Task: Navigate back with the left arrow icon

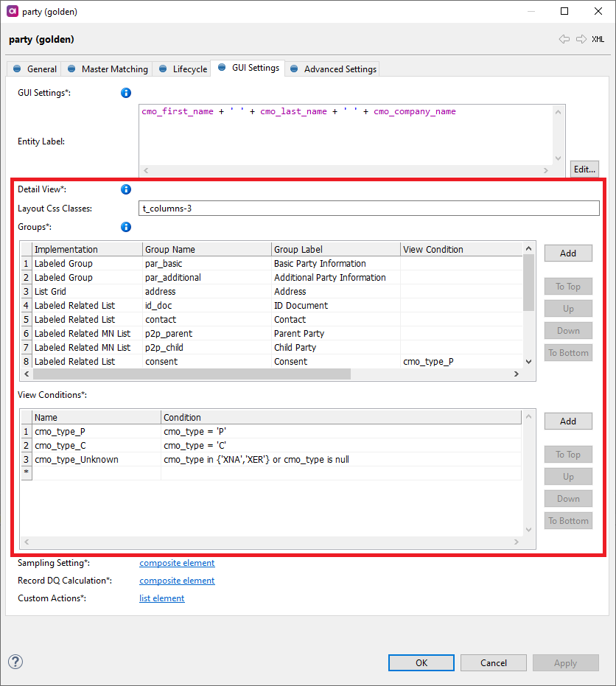Action: 564,39
